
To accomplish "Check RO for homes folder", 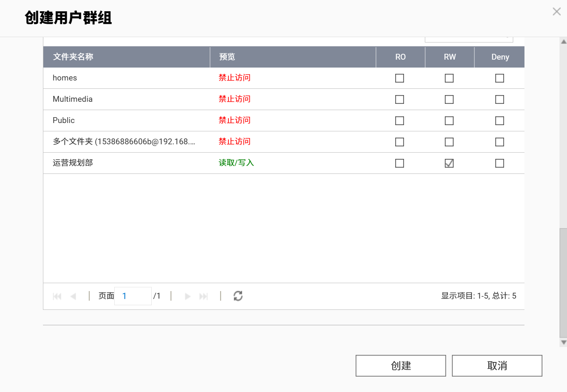I will pos(399,78).
